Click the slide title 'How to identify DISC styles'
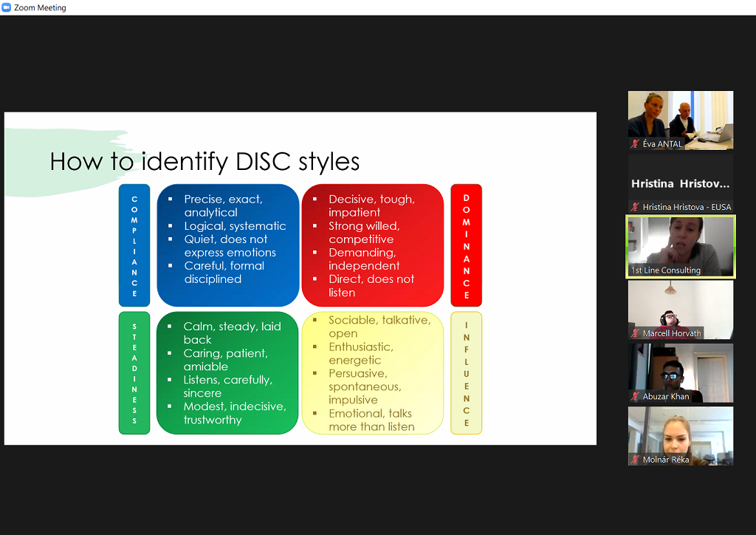Screen dimensions: 756x535 205,161
